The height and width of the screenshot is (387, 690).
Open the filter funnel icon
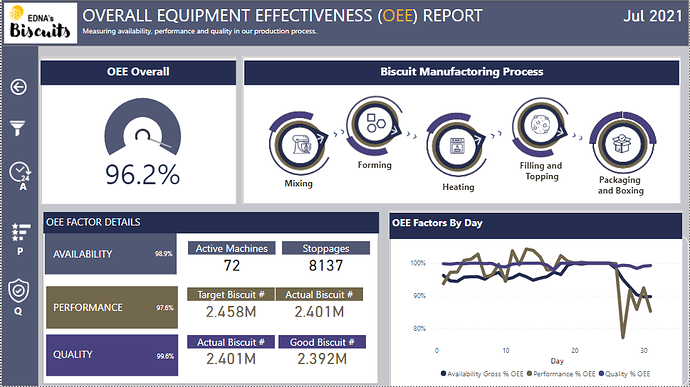[18, 128]
